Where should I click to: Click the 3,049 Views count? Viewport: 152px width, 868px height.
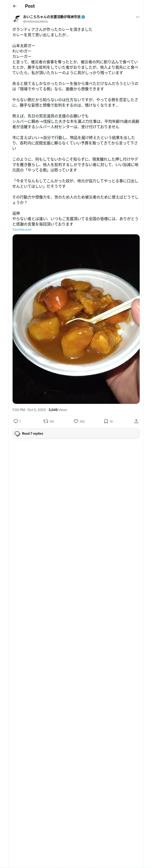(58, 410)
